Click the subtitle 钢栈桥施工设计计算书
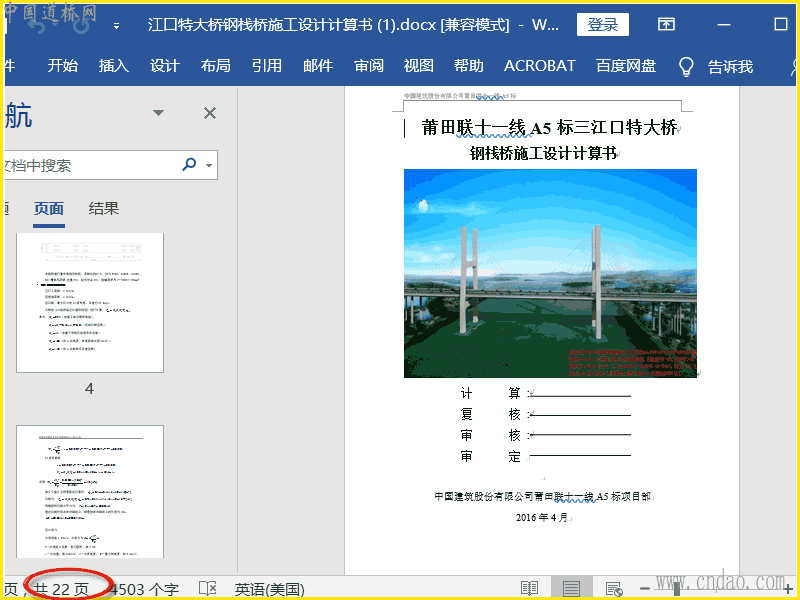Screen dimensions: 800x600 pos(543,153)
